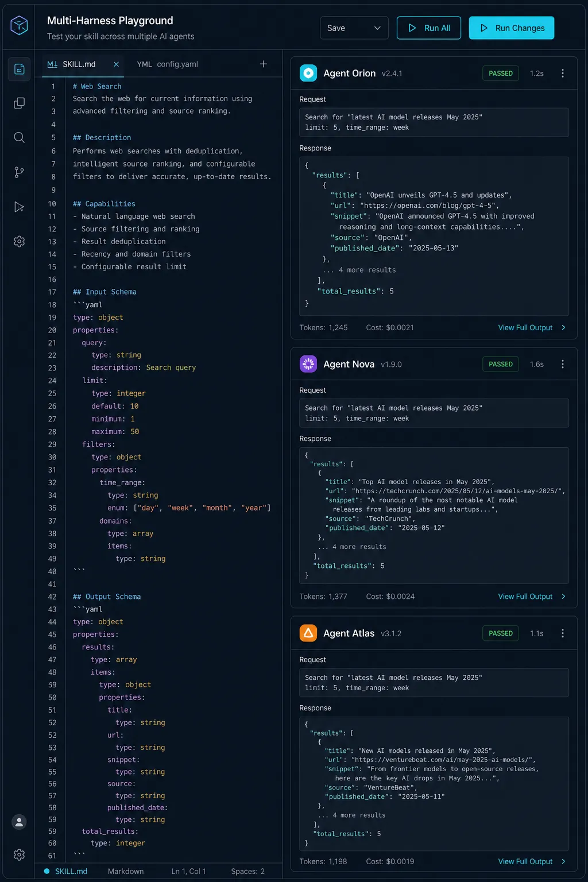Switch to the config.yaml tab
Image resolution: width=588 pixels, height=882 pixels.
tap(167, 64)
